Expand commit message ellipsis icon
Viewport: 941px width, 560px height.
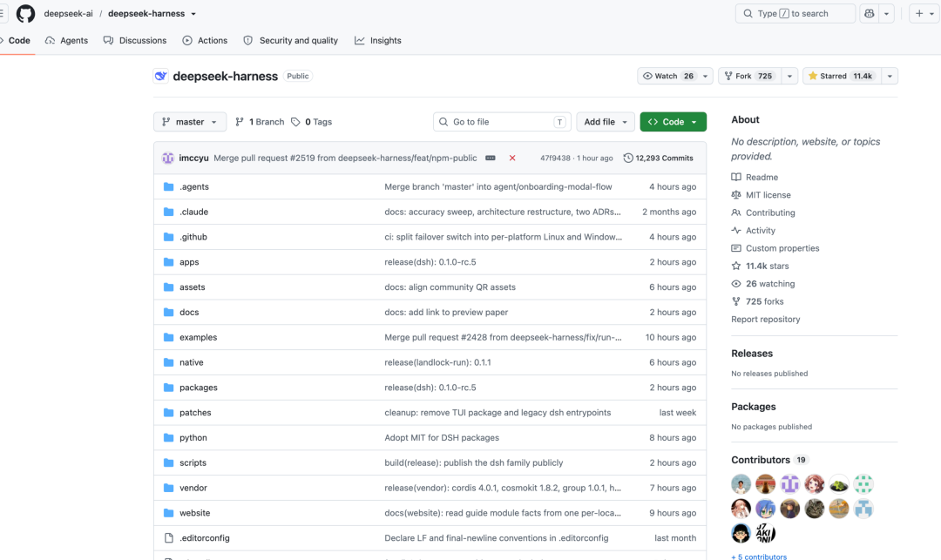coord(491,158)
